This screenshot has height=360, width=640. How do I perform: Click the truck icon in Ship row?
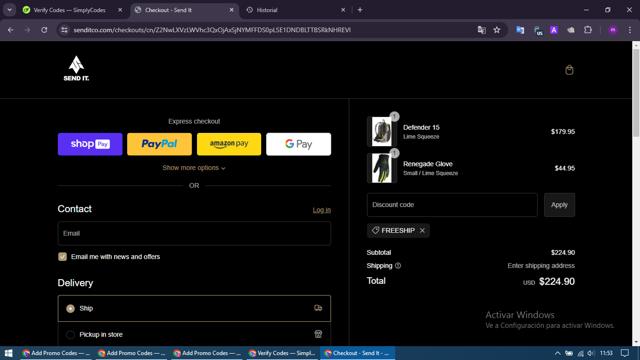tap(318, 308)
